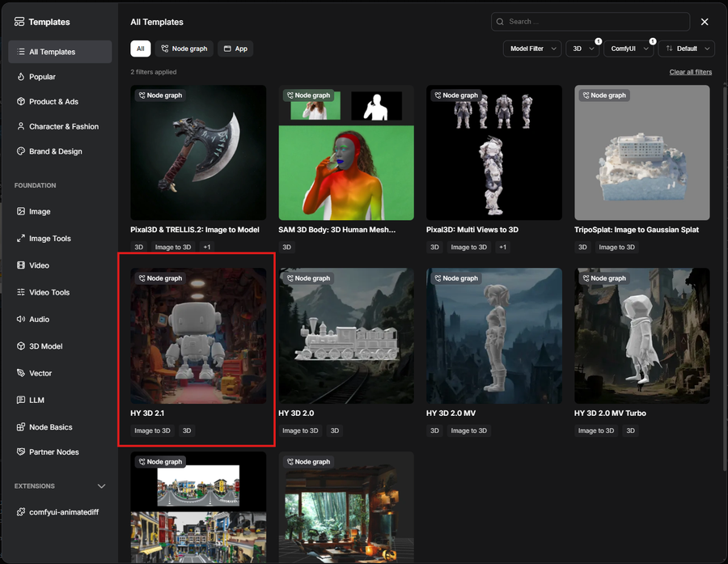Click the Audio speaker icon
728x564 pixels.
point(21,319)
